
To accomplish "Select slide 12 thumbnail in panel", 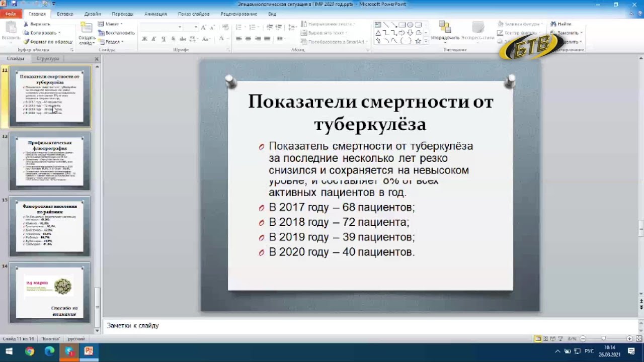I will click(x=49, y=161).
